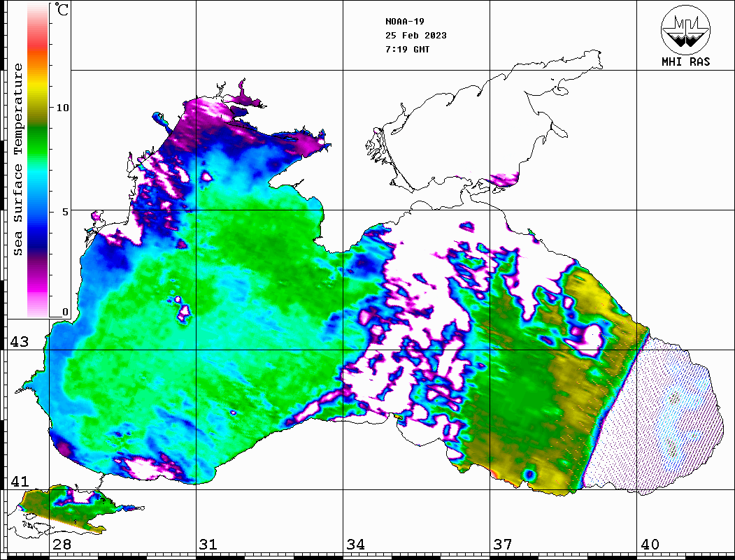735x560 pixels.
Task: Click the '°C' unit label
Action: point(62,9)
